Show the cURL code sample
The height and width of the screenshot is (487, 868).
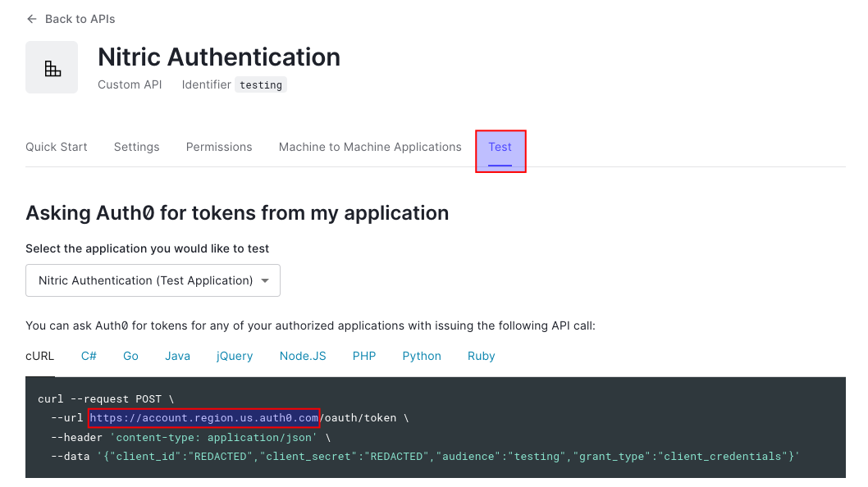(39, 356)
